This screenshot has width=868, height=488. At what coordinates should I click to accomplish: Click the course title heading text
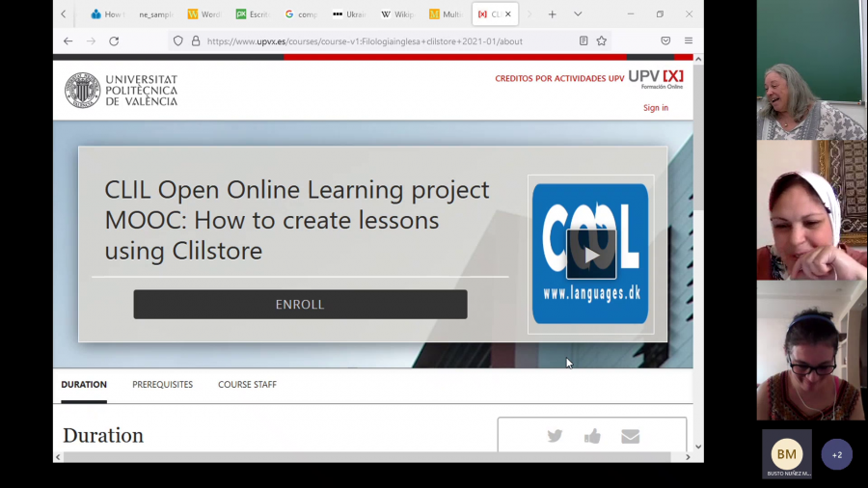tap(297, 220)
